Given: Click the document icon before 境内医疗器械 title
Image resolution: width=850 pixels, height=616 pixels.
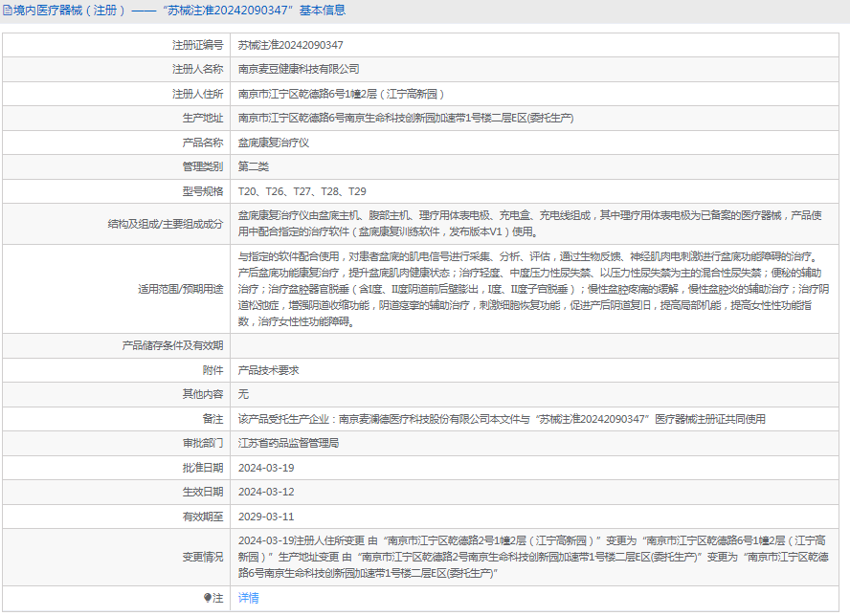Looking at the screenshot, I should 8,11.
